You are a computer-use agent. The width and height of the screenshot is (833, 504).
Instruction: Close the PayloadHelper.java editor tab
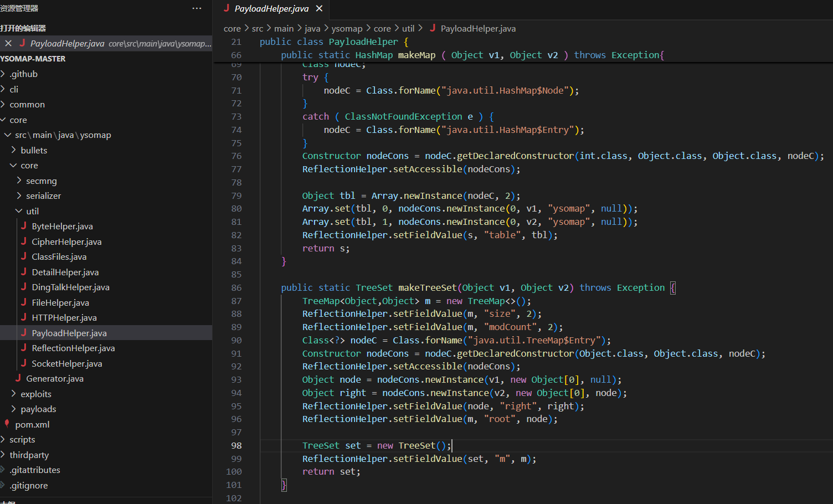(319, 8)
